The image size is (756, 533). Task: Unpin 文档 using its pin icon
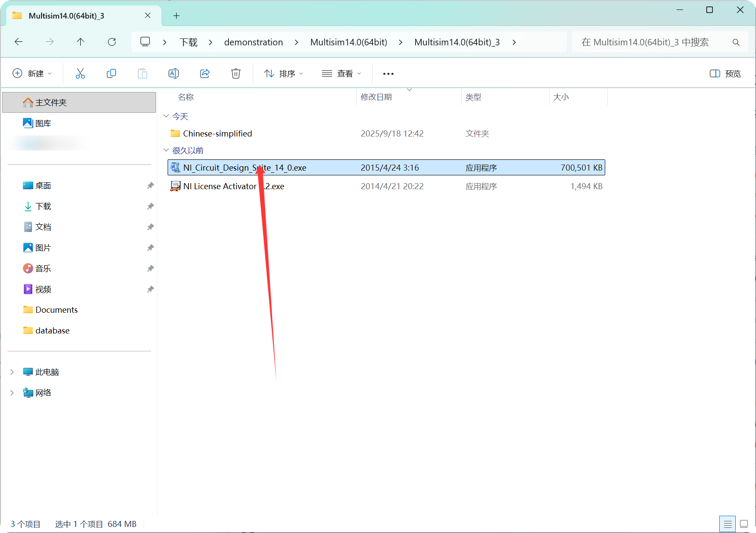click(150, 227)
